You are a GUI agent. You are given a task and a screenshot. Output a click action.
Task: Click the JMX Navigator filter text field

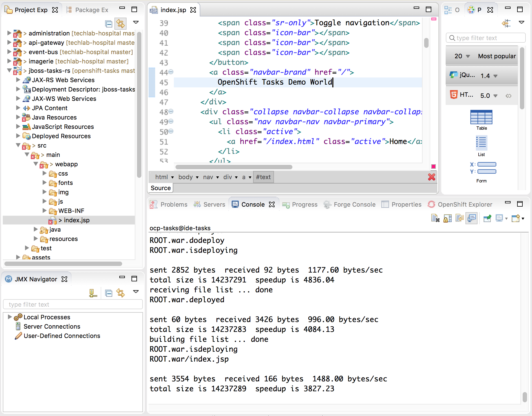[73, 304]
